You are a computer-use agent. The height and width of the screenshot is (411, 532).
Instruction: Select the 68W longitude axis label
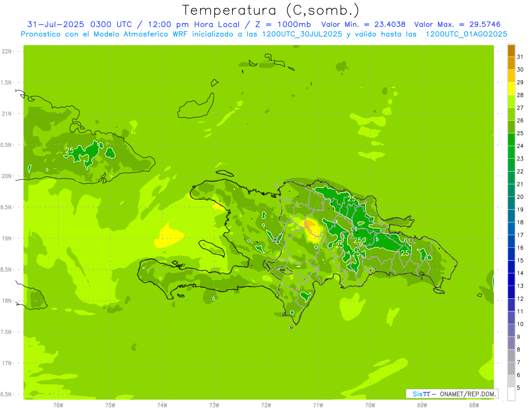tap(474, 405)
